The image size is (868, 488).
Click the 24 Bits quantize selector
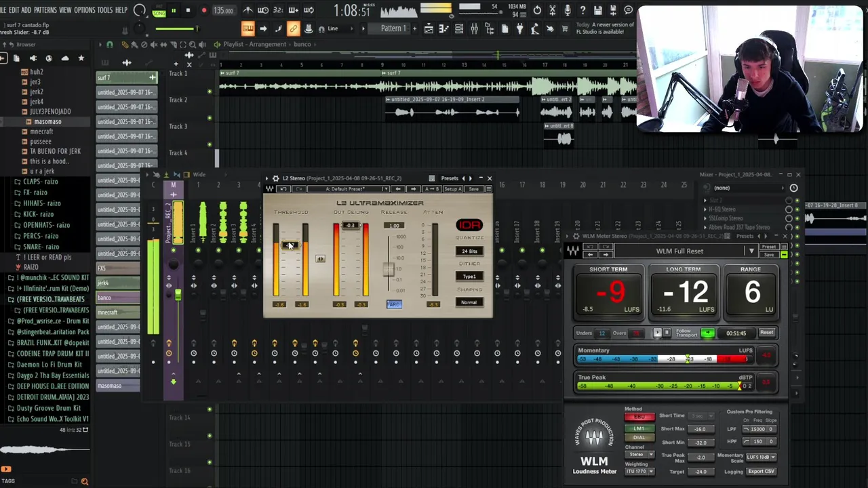pos(469,251)
